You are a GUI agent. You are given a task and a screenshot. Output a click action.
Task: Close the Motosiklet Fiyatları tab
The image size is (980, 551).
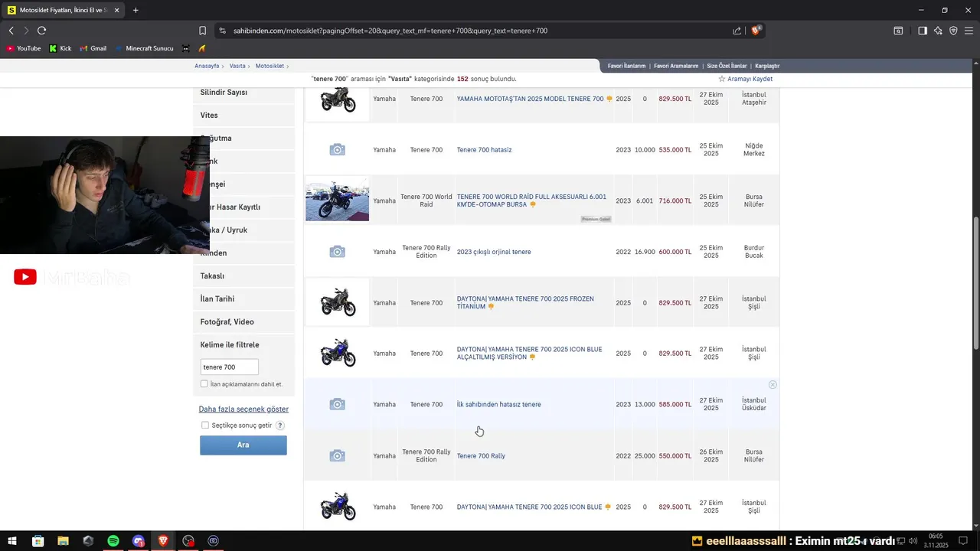[x=116, y=10]
